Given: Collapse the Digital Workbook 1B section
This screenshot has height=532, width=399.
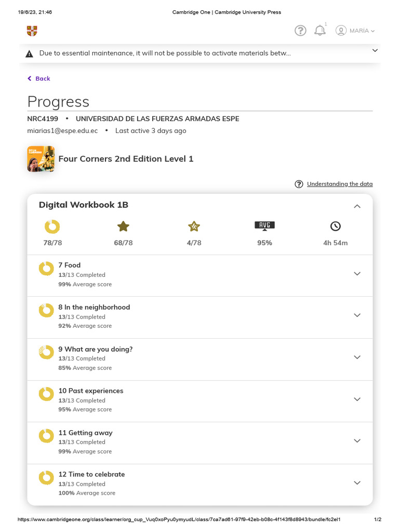Looking at the screenshot, I should pos(357,206).
